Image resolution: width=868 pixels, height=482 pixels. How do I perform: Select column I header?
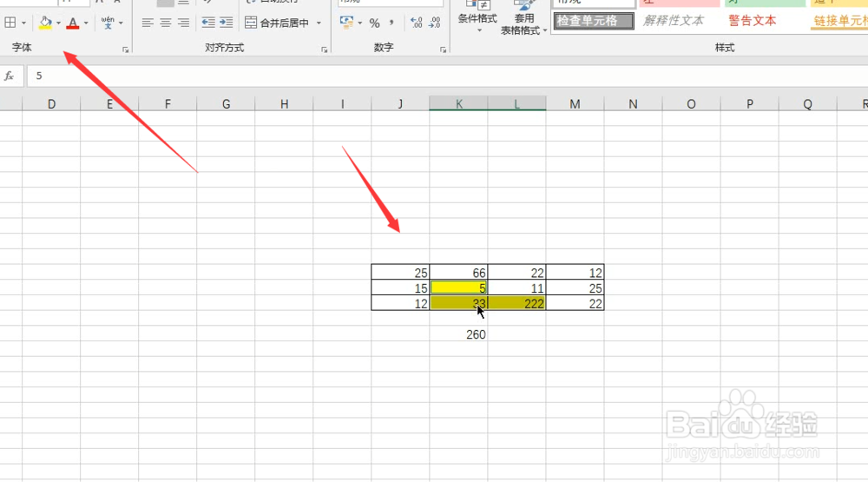tap(342, 103)
